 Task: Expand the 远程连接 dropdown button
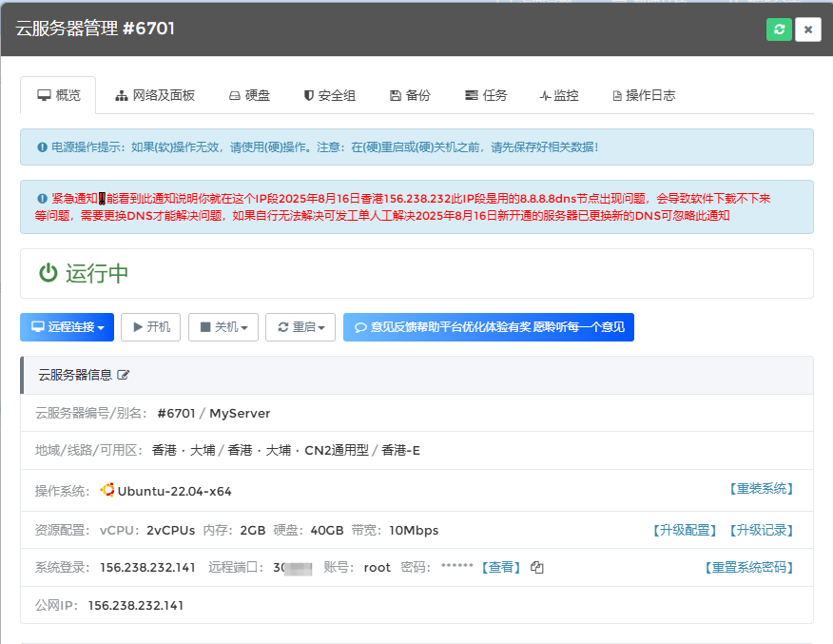(68, 327)
